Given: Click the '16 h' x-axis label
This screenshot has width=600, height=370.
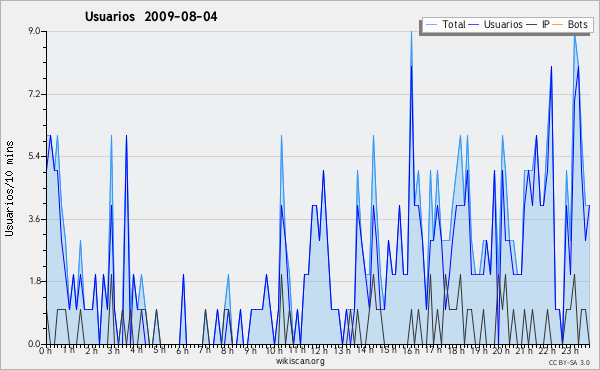Looking at the screenshot, I should 411,351.
